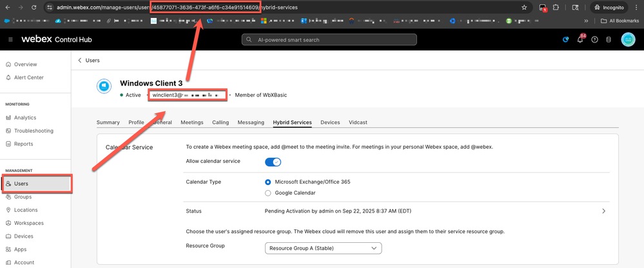Open the media control icon with red badge
This screenshot has height=268, width=644.
pos(543,7)
